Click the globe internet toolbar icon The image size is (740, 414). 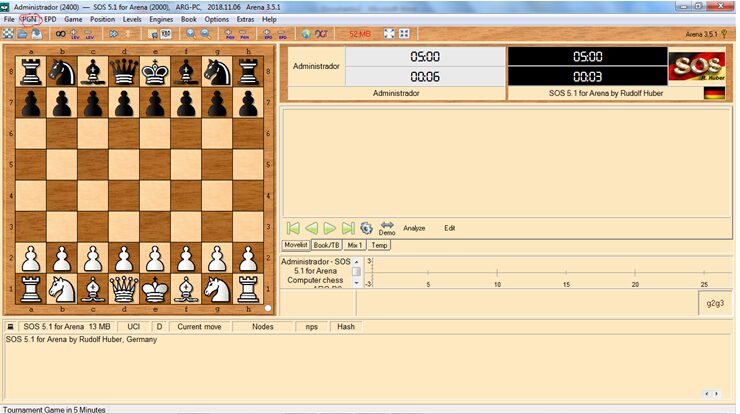click(306, 34)
